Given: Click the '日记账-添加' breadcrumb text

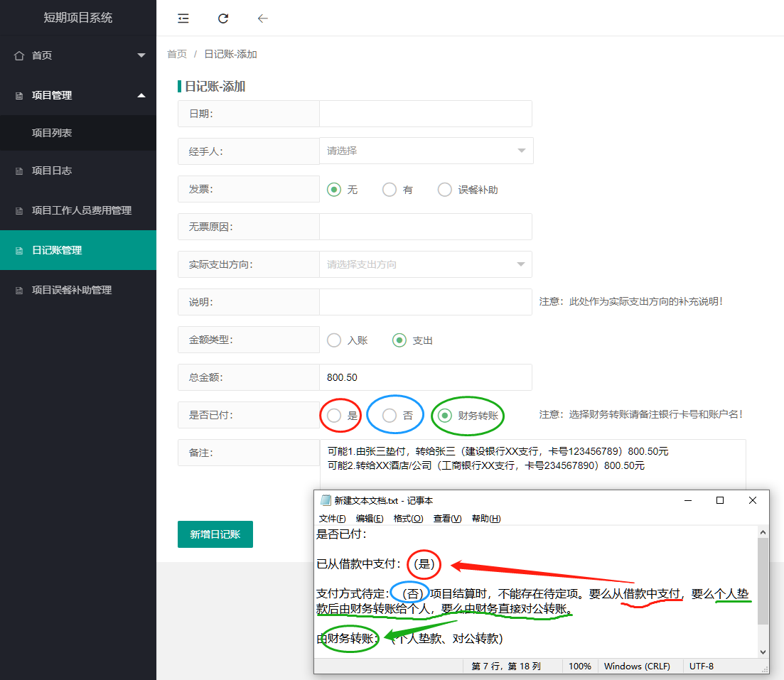Looking at the screenshot, I should click(230, 54).
